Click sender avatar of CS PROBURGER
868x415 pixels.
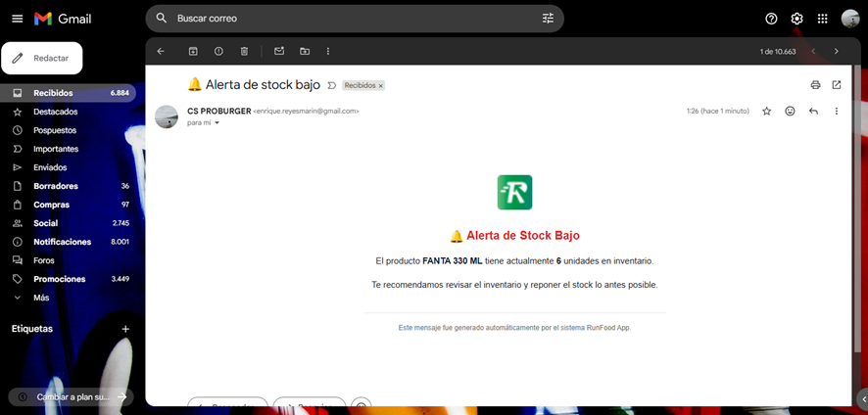pyautogui.click(x=167, y=116)
